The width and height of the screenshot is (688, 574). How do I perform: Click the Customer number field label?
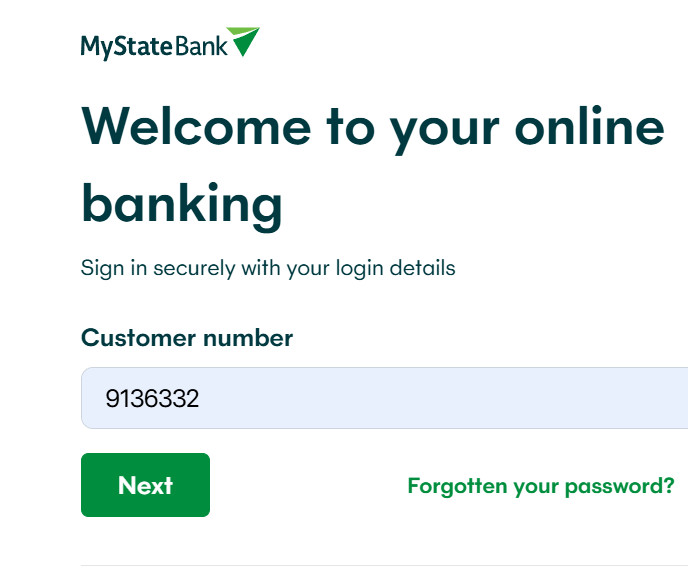[x=186, y=338]
